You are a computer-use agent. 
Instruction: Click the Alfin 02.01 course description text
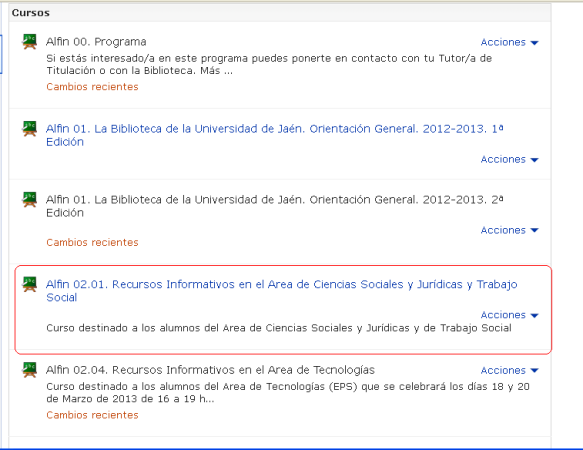click(x=279, y=328)
